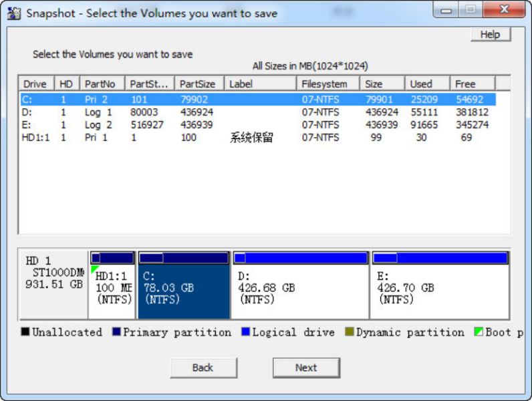Click PartSize value 436924
The image size is (532, 401).
click(196, 112)
